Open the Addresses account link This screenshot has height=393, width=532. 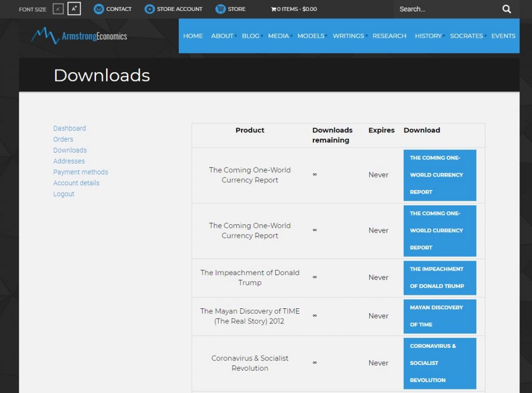[69, 161]
